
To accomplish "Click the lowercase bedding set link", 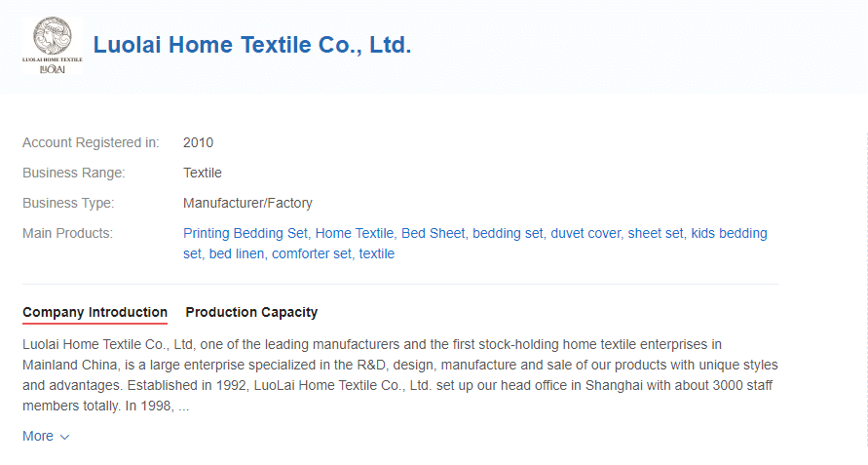I will pyautogui.click(x=509, y=233).
